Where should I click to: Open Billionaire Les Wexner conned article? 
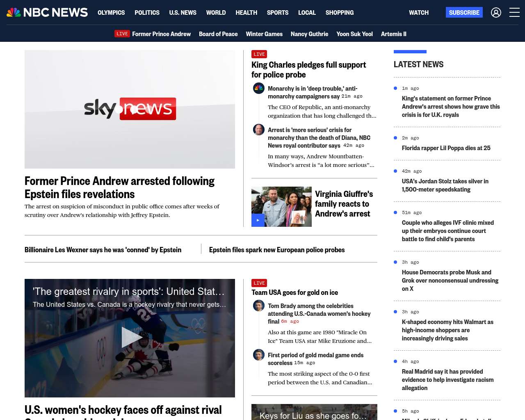pyautogui.click(x=103, y=250)
